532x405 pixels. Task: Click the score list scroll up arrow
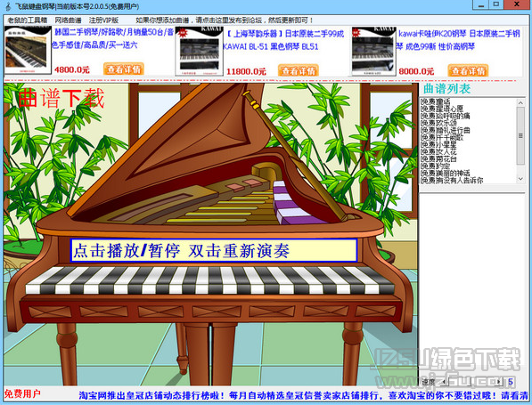[520, 102]
